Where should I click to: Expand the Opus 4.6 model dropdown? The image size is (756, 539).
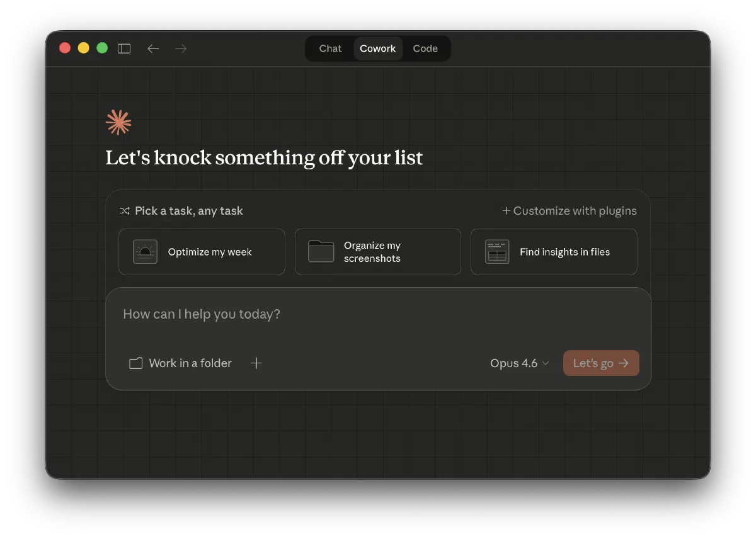(520, 363)
